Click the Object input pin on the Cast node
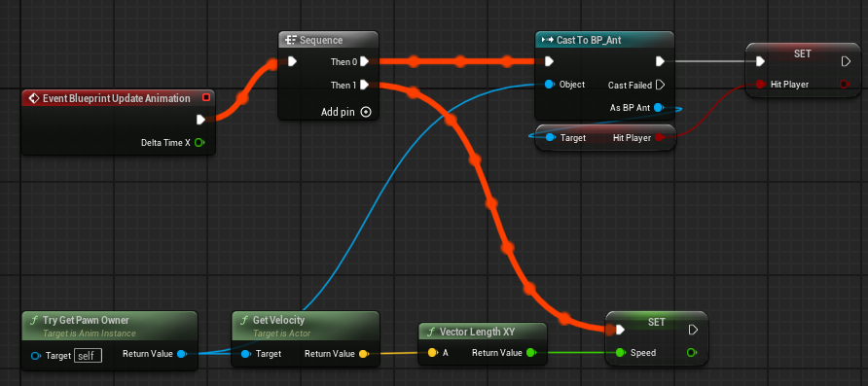868x386 pixels. point(549,85)
